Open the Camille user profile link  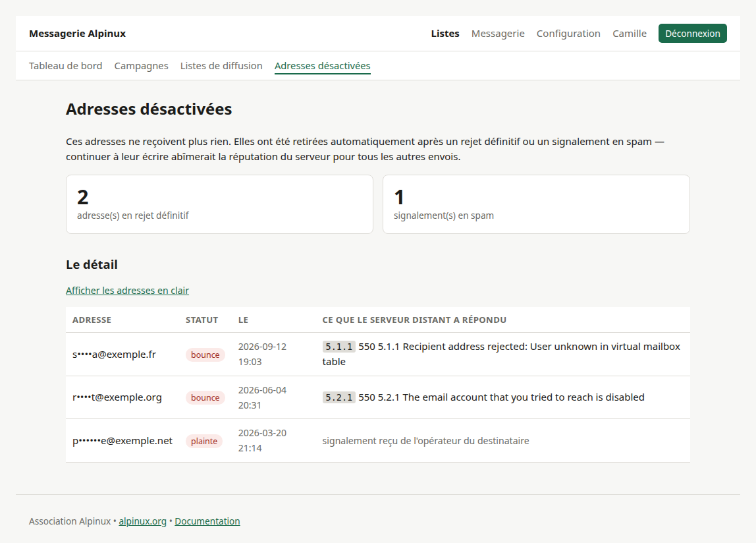click(x=629, y=34)
